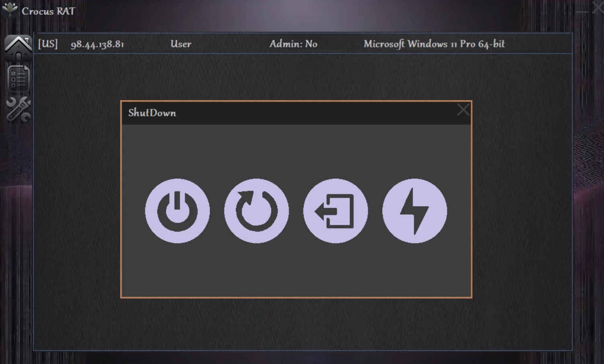Open the checklist icon in sidebar
The height and width of the screenshot is (364, 604).
[x=18, y=78]
